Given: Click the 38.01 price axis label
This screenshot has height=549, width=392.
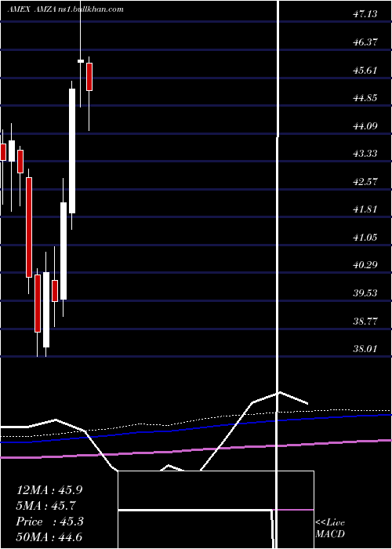Looking at the screenshot, I should [365, 349].
